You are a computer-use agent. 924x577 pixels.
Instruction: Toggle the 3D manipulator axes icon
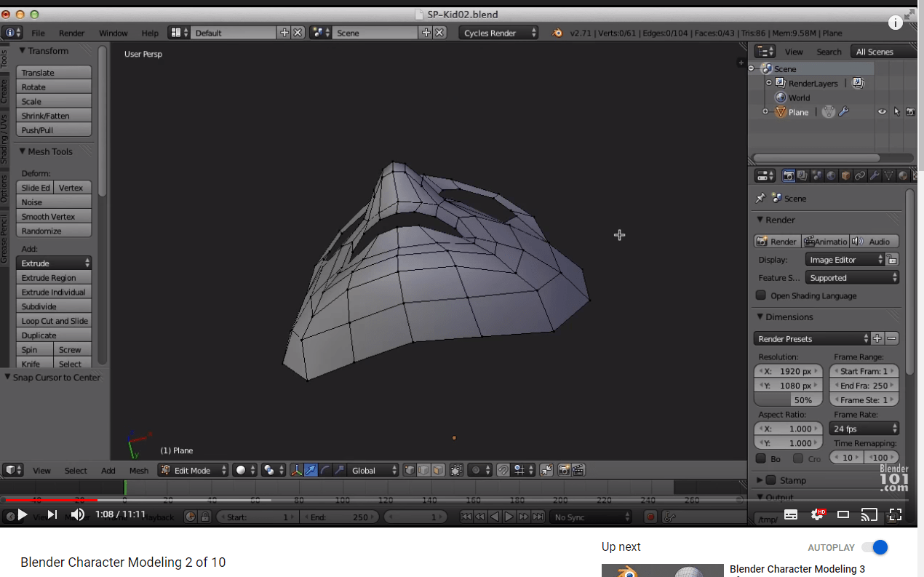296,470
